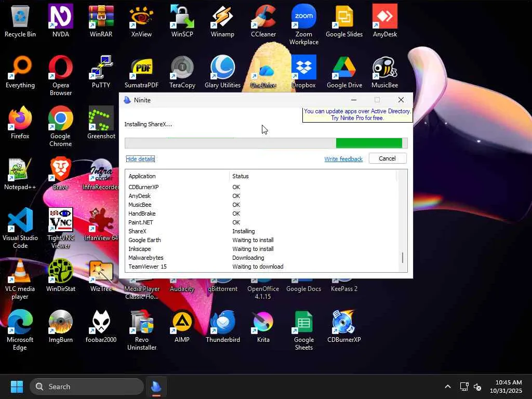Select the TeraCopy desktop icon
This screenshot has height=399, width=532.
pos(182,72)
